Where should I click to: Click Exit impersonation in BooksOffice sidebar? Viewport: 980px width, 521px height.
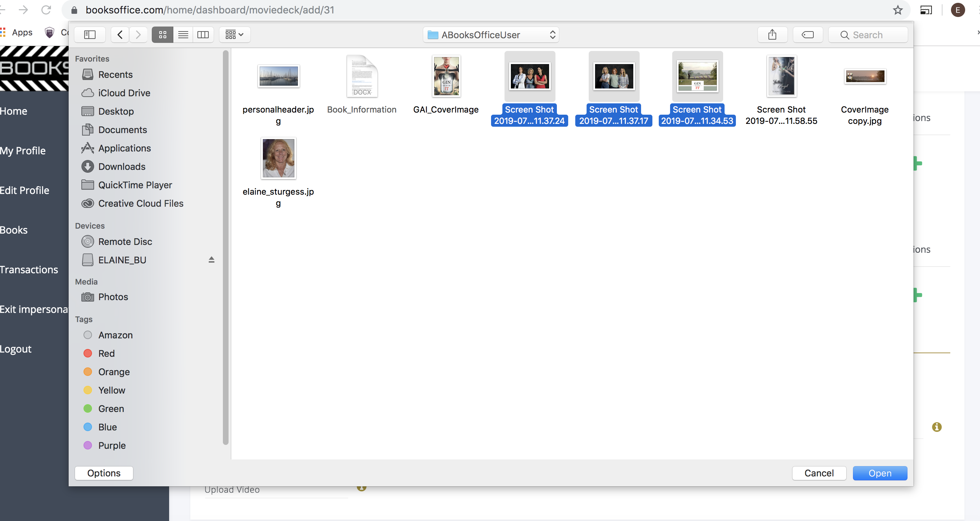click(x=34, y=309)
